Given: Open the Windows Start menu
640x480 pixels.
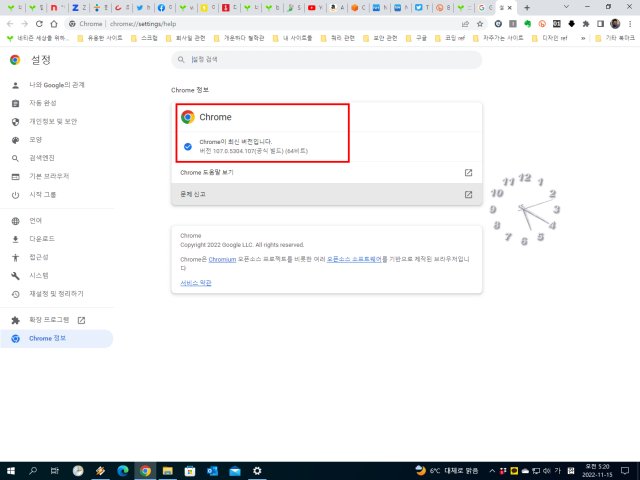Looking at the screenshot, I should click(11, 471).
